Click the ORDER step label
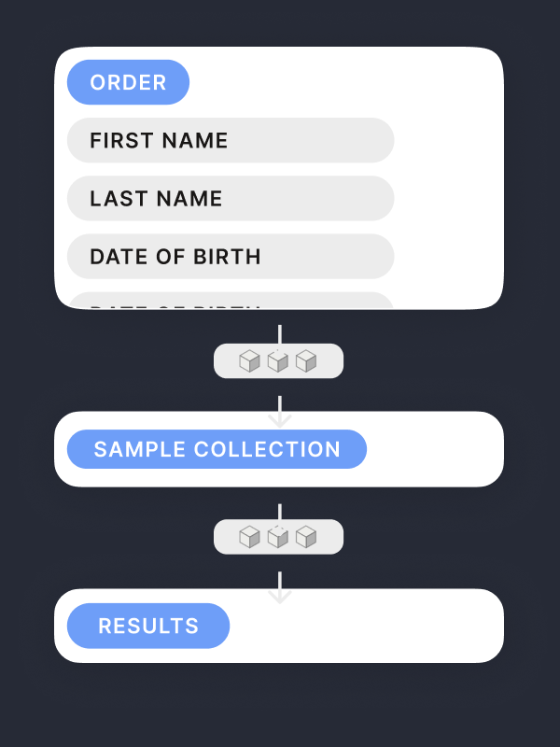Viewport: 560px width, 747px height. pos(128,82)
